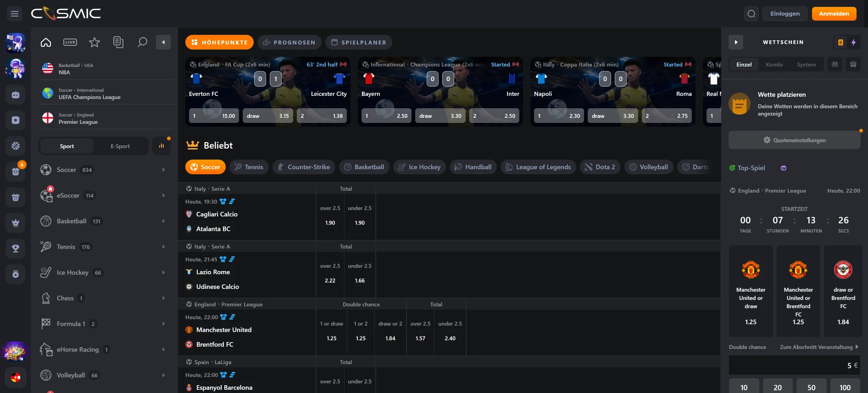Select UEFA Champions League shortcut
Screen dimensions: 868x393
coord(106,94)
